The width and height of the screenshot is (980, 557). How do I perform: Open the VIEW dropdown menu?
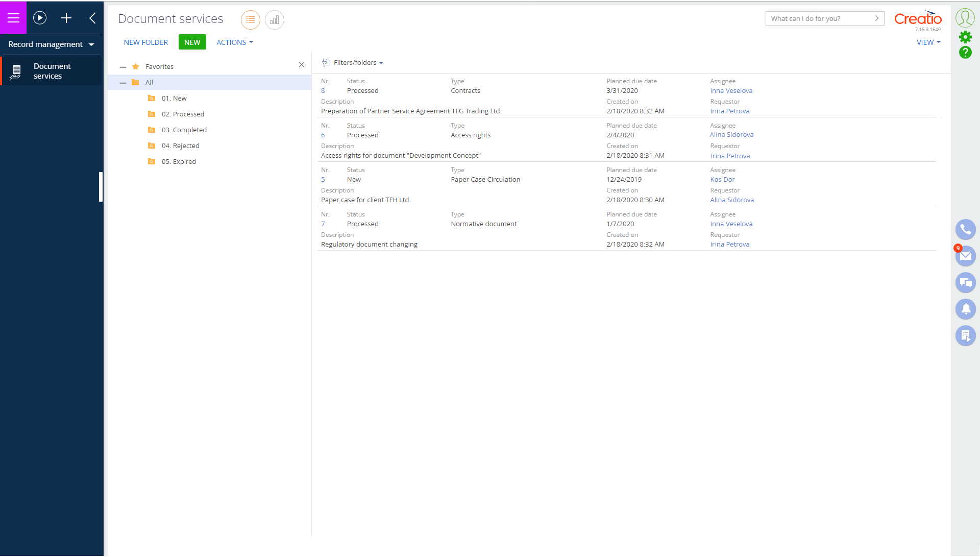[x=928, y=42]
